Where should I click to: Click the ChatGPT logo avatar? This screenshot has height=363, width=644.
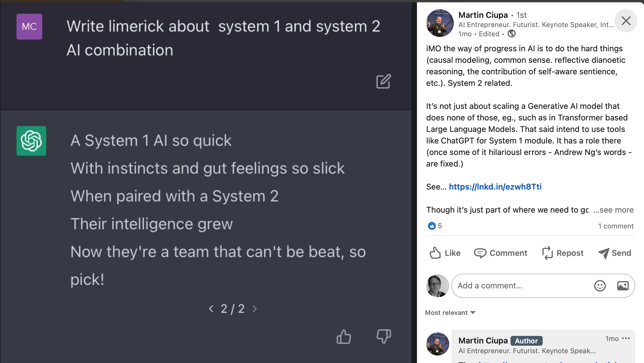click(x=31, y=141)
